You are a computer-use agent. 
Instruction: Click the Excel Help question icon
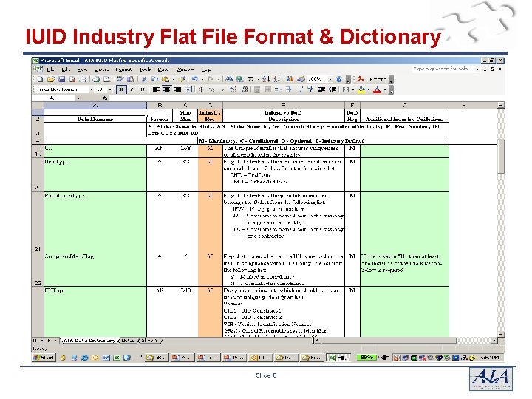339,79
